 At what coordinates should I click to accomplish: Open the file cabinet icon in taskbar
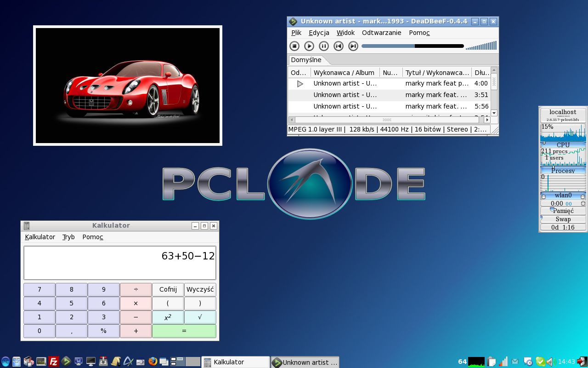point(17,362)
